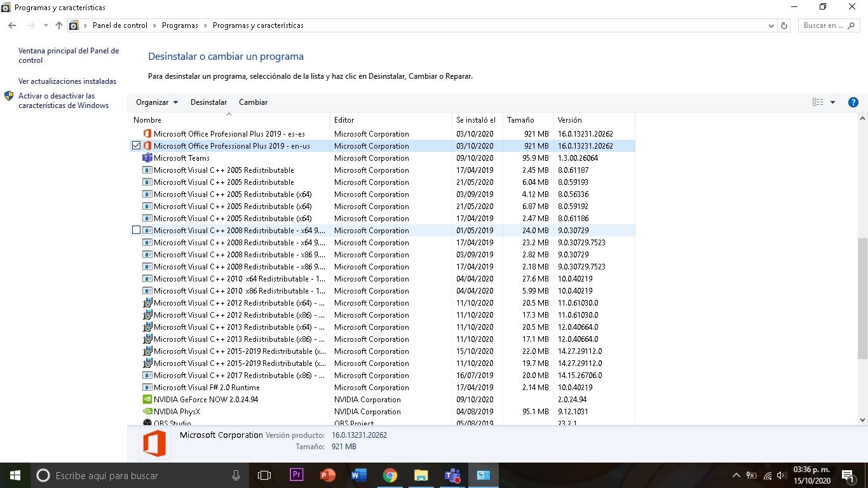This screenshot has width=868, height=488.
Task: Click Microsoft Visual F# 2.0 Runtime icon
Action: (x=147, y=387)
